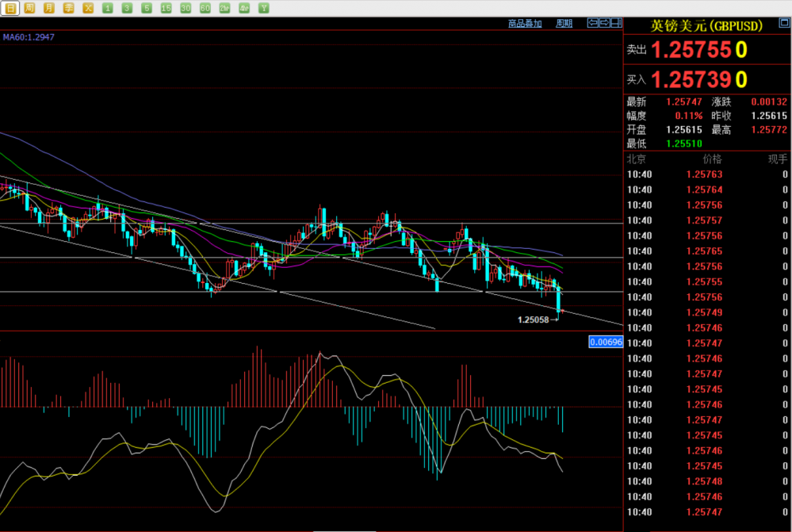Select the 30-minute chart button

(186, 8)
